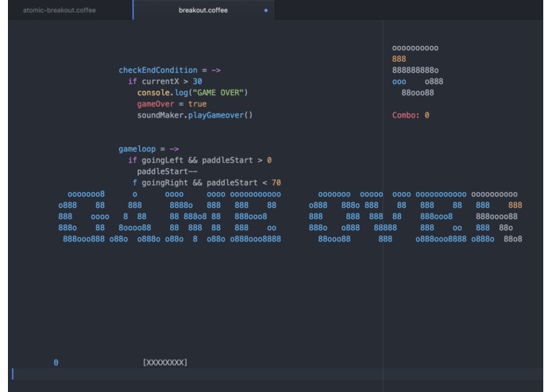Image resolution: width=552 pixels, height=392 pixels.
Task: Click the Combo: 0 score text
Action: [x=411, y=115]
